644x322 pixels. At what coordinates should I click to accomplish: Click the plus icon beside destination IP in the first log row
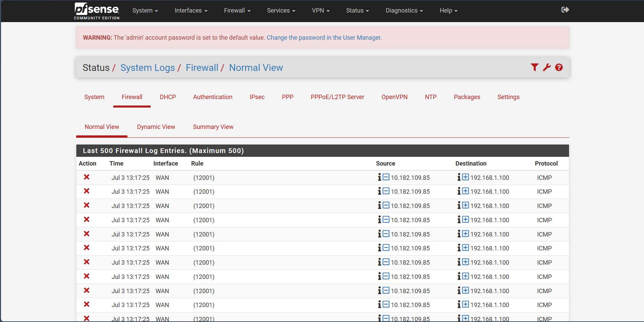tap(466, 177)
